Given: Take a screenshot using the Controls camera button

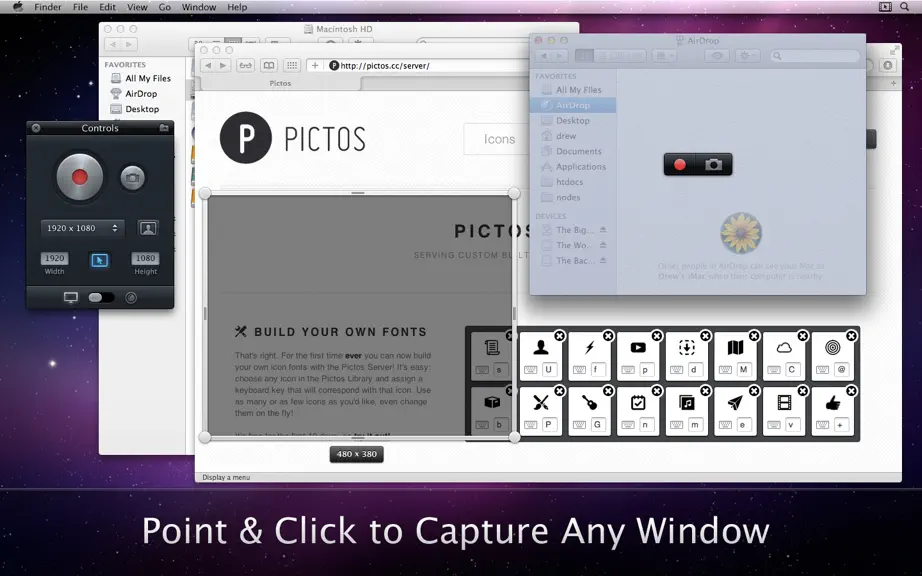Looking at the screenshot, I should click(132, 178).
